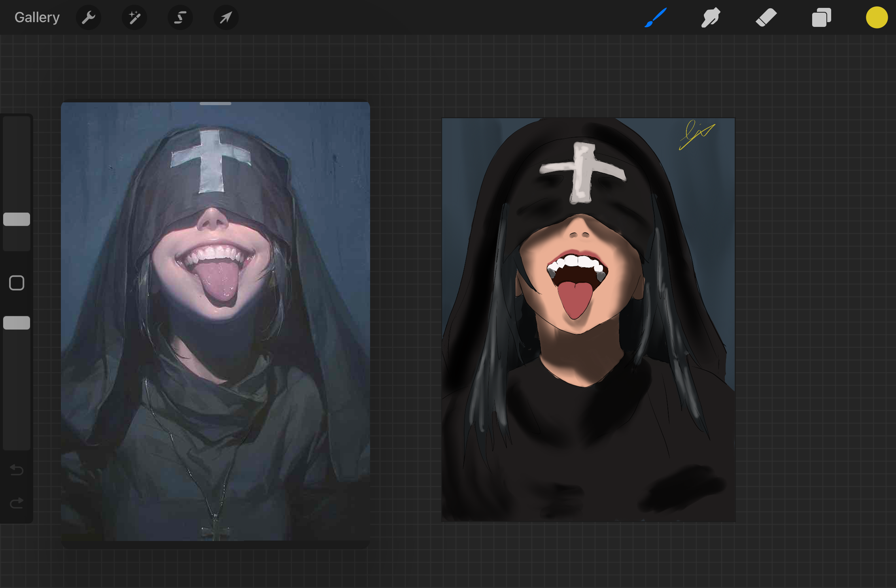Click the reference window's top grab handle
This screenshot has height=588, width=896.
[x=215, y=104]
